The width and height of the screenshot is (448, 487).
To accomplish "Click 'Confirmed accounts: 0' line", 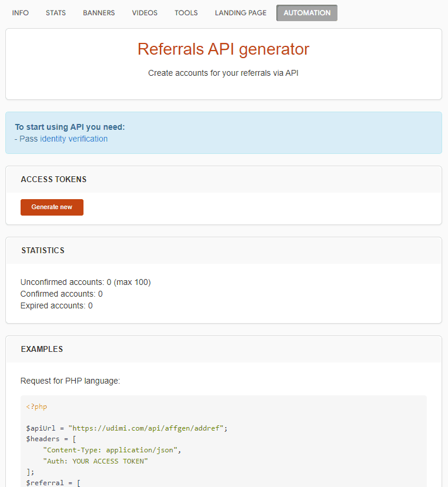I will coord(62,294).
